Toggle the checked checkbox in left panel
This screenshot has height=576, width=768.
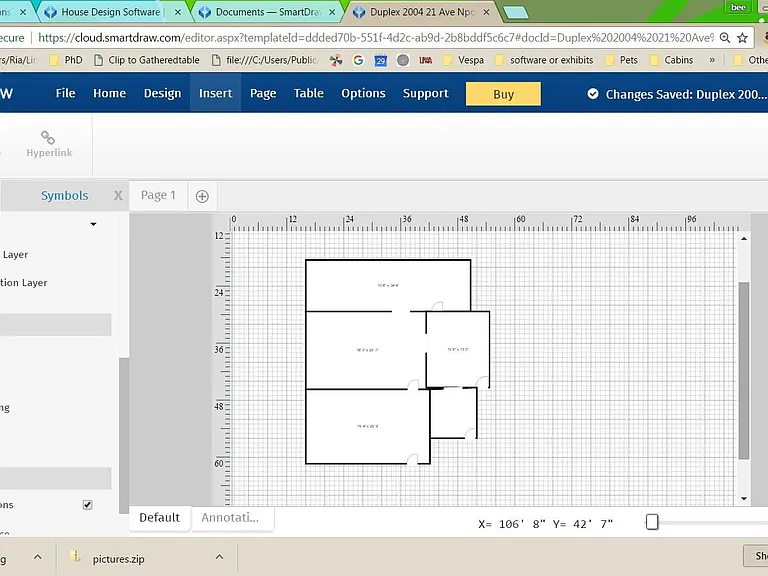tap(87, 504)
